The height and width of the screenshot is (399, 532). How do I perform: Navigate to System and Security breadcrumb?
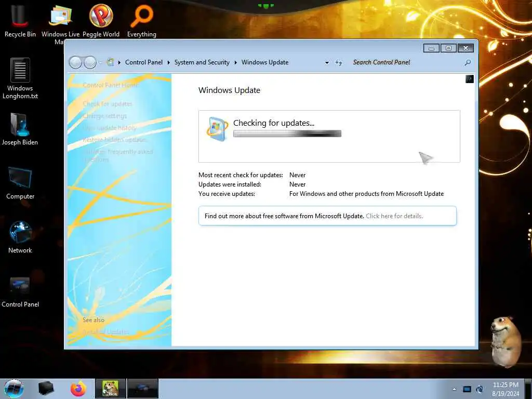point(202,62)
